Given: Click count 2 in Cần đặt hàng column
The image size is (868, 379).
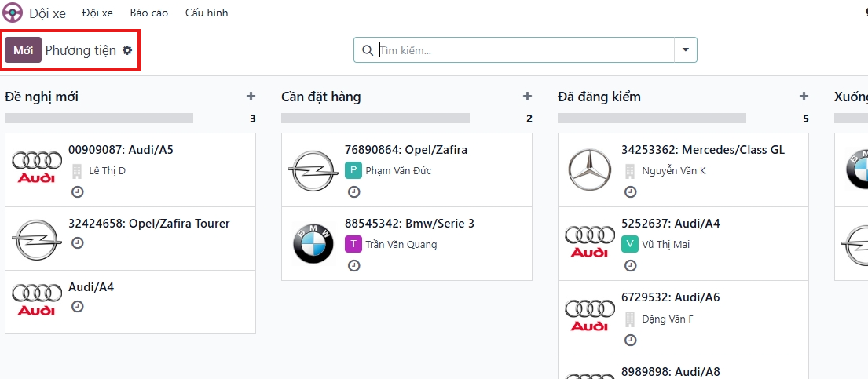Looking at the screenshot, I should click(x=529, y=118).
